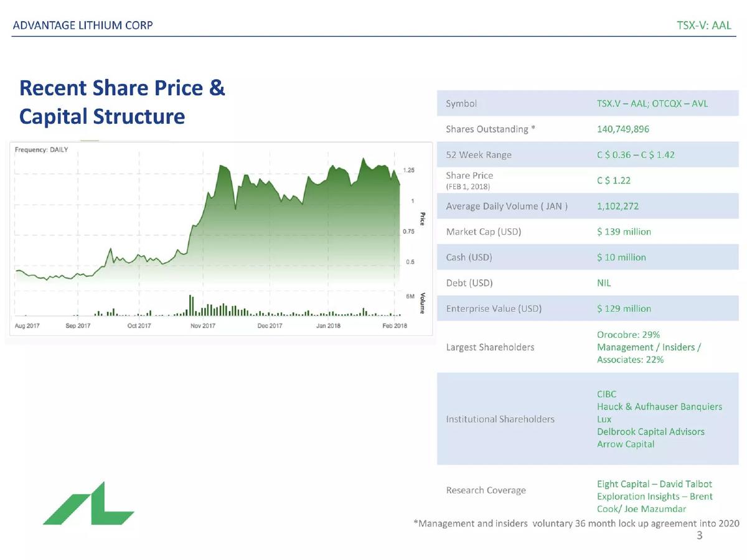Click the $ 139 million value
The image size is (747, 560).
point(624,231)
